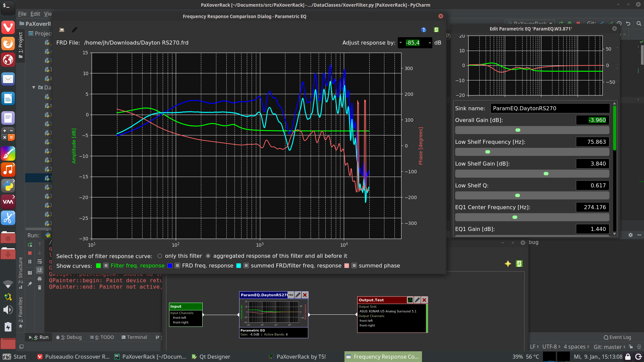Open the File menu in PyCharm
Image resolution: width=644 pixels, height=362 pixels.
click(x=22, y=14)
